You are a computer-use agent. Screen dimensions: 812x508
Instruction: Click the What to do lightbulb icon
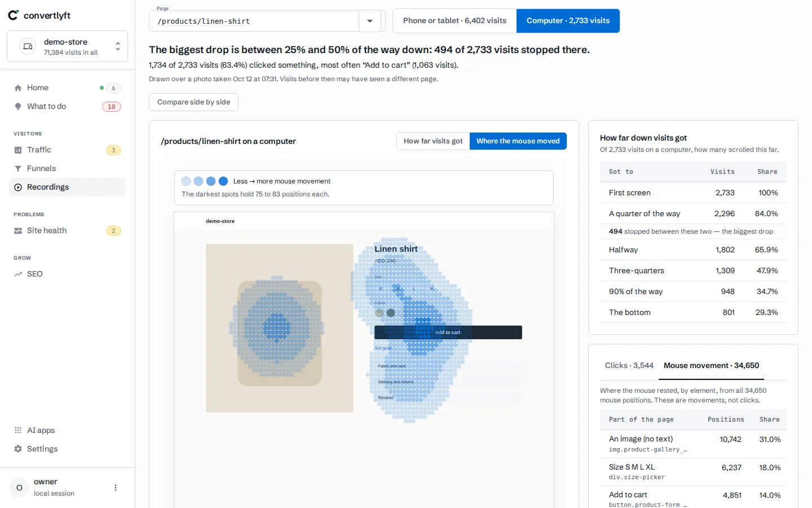[x=18, y=107]
